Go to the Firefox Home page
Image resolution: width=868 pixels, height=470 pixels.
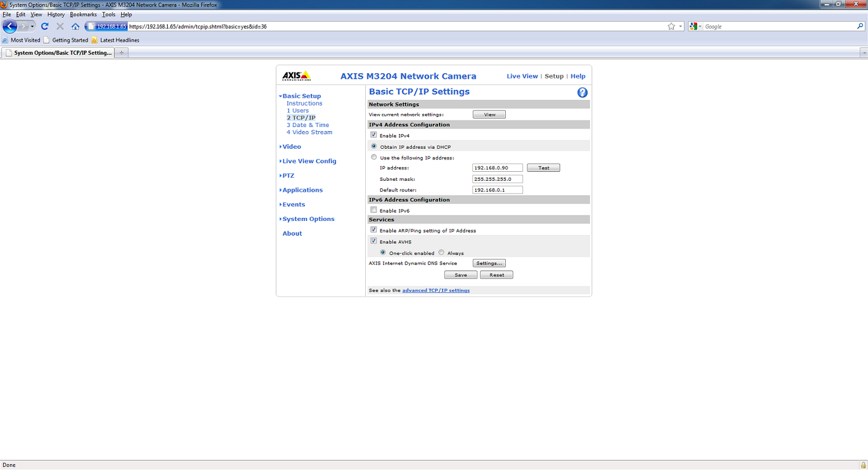pos(75,27)
